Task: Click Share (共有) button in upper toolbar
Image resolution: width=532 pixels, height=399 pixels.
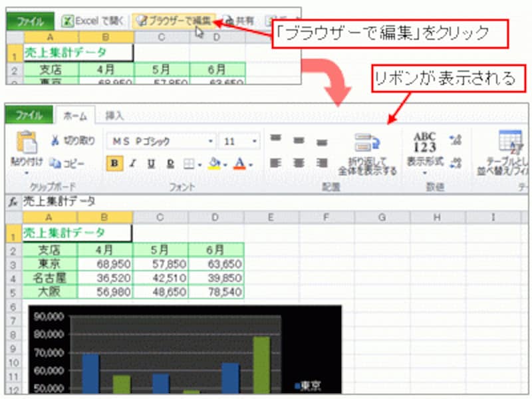Action: click(x=239, y=21)
